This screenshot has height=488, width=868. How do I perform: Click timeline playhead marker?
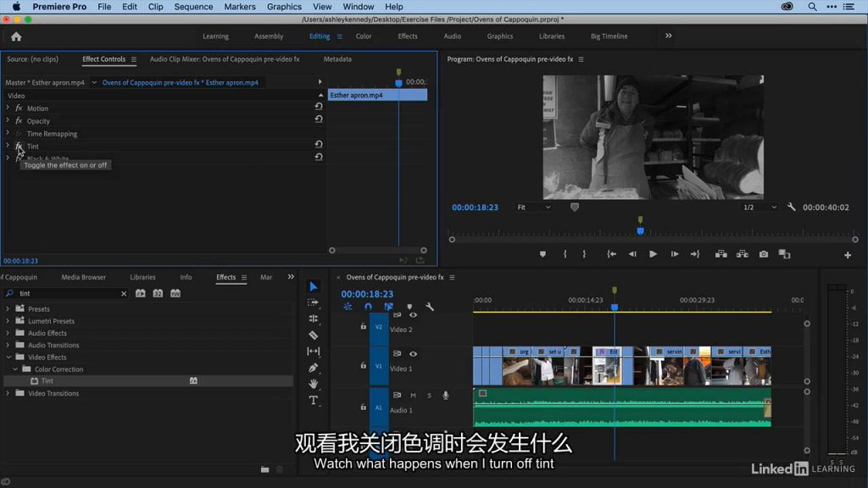[615, 307]
